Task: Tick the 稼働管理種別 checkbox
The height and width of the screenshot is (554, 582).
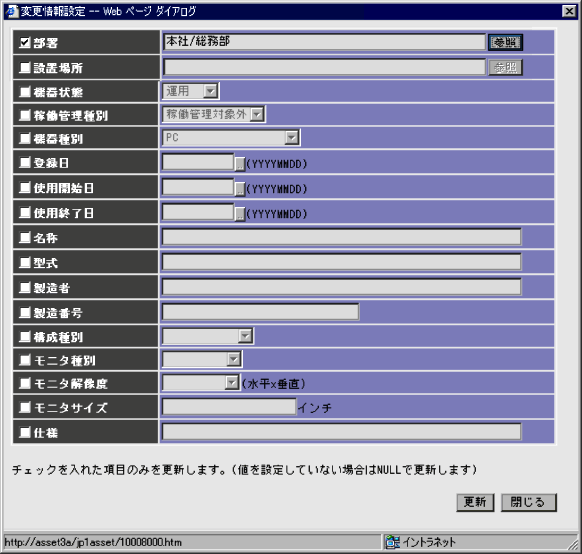Action: point(24,115)
